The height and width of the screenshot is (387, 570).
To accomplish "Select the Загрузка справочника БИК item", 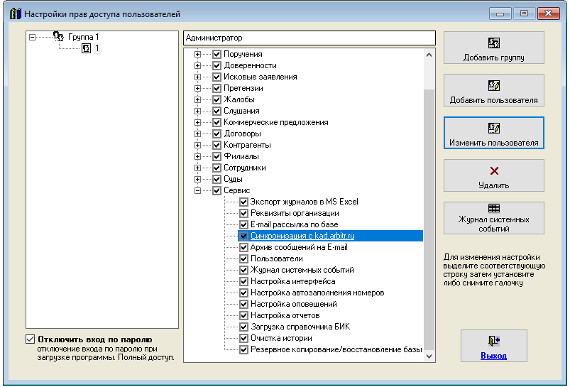I will (300, 327).
